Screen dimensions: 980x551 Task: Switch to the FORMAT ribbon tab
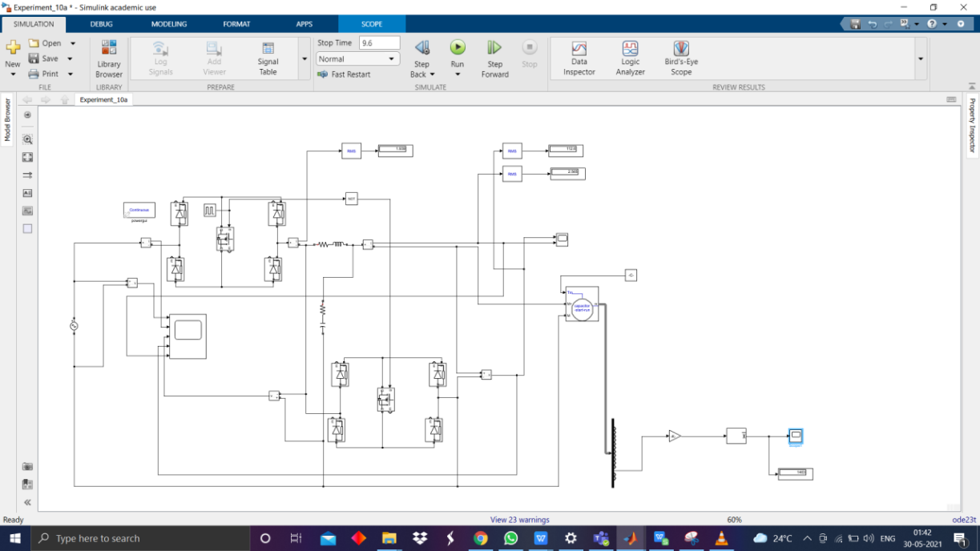tap(236, 24)
